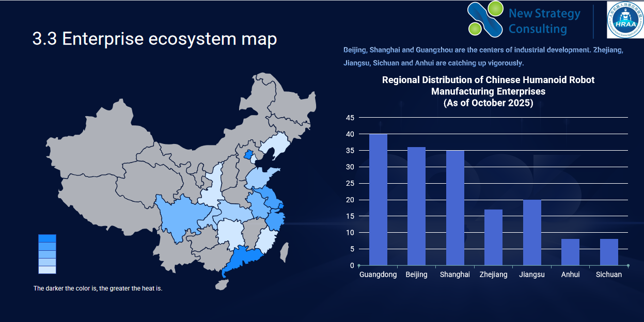Click Beijing's small blue region on map
644x322 pixels.
[x=248, y=155]
